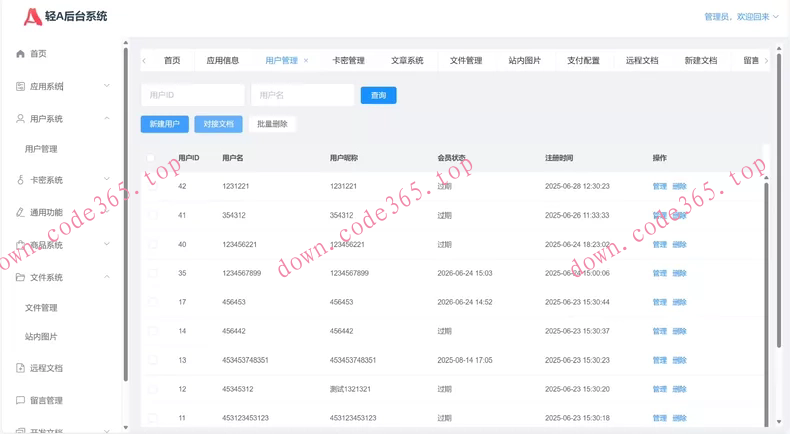Click 管理 link for user 1234567899

tap(660, 273)
